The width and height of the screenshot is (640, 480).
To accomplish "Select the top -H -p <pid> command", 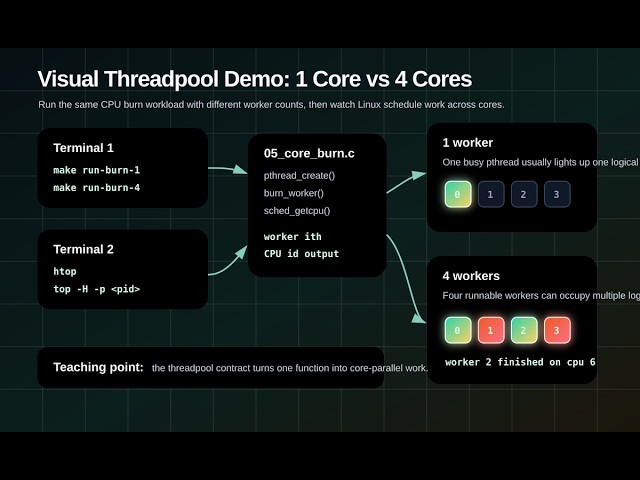I will click(97, 289).
